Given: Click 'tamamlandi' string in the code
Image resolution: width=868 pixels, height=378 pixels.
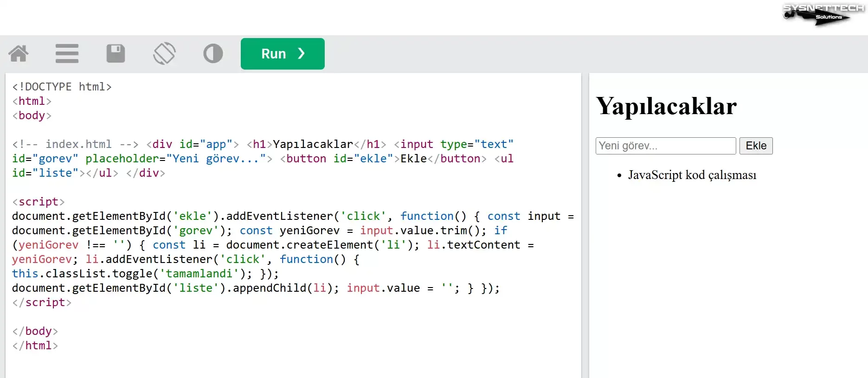Looking at the screenshot, I should click(x=199, y=274).
